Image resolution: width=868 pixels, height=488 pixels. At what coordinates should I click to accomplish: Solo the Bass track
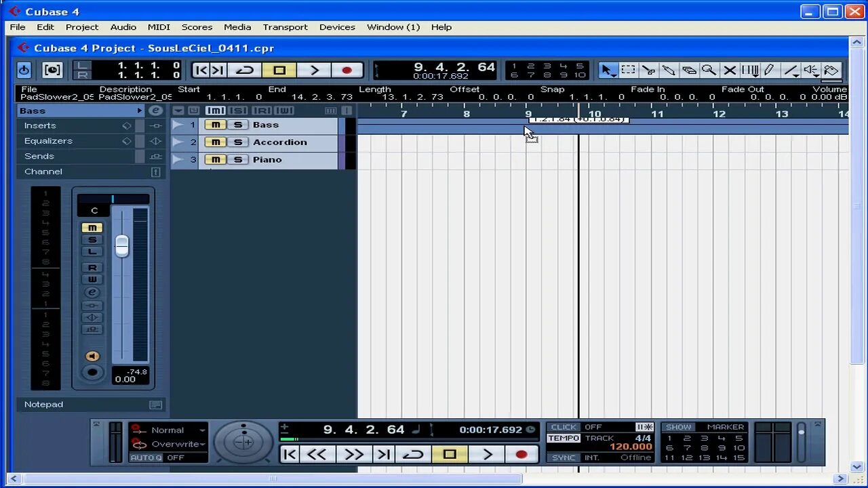[x=237, y=125]
